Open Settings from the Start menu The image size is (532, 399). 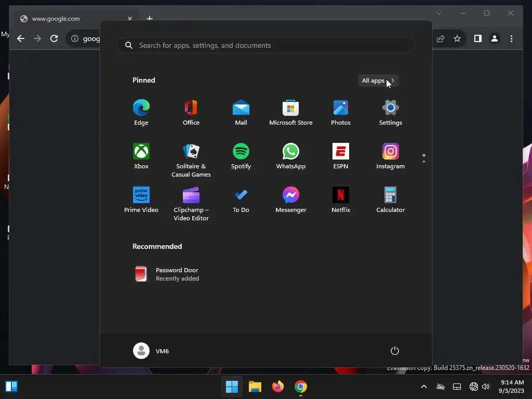[x=391, y=113]
